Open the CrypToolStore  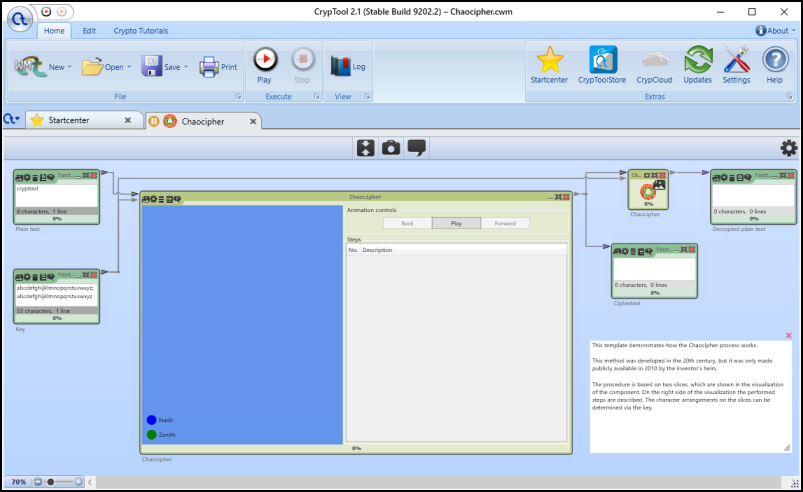pos(602,65)
